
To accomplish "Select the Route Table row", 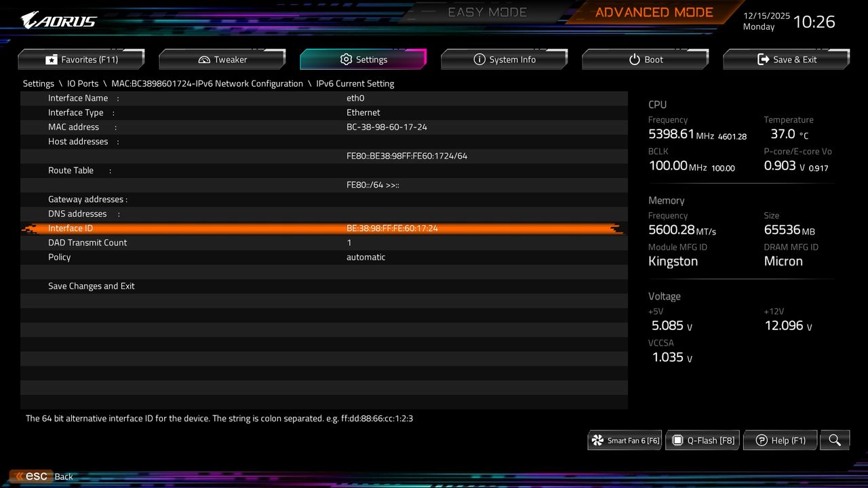I will coord(324,170).
